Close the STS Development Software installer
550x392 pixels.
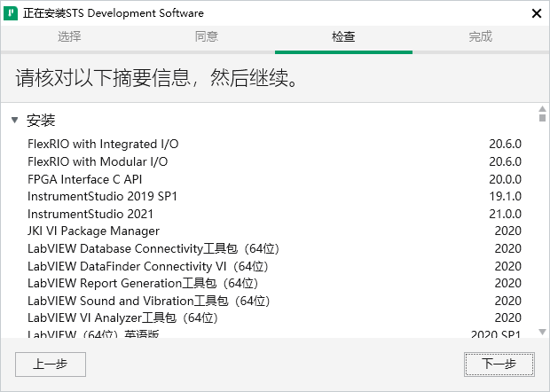[x=537, y=13]
